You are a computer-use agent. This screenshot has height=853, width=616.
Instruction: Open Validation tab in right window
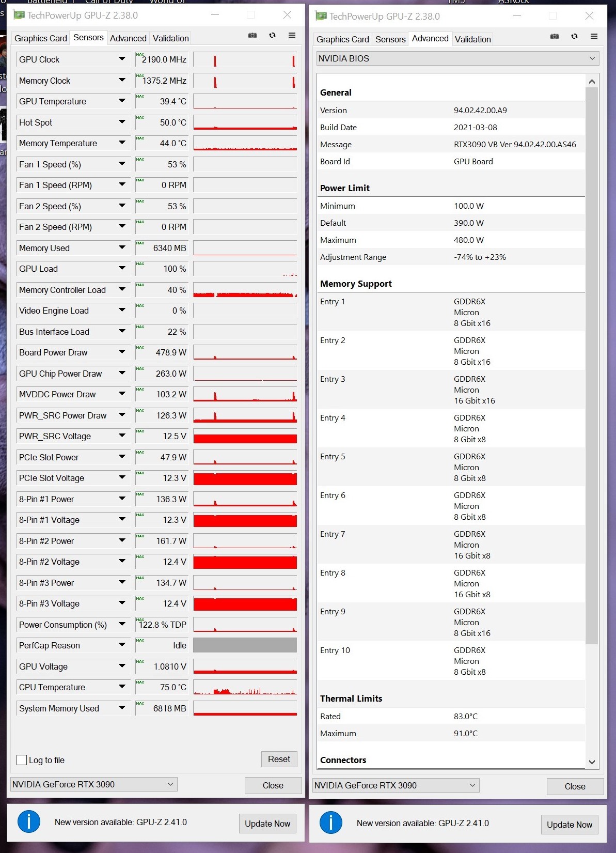472,39
